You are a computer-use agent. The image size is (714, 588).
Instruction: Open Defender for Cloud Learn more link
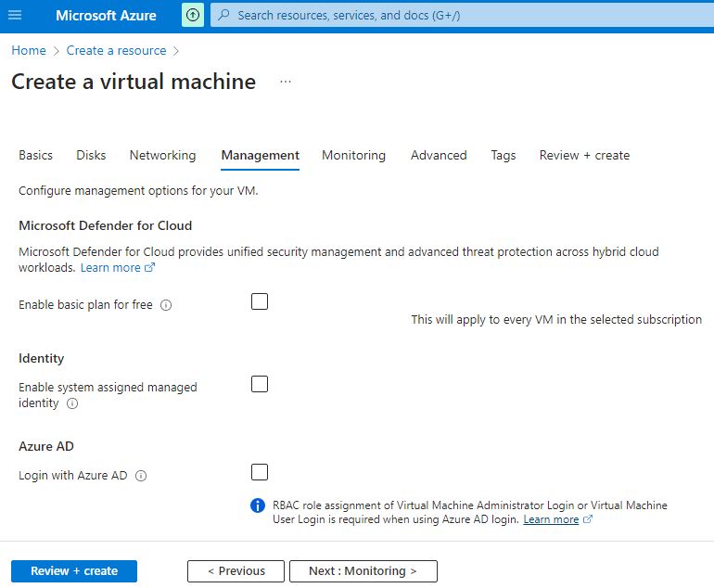pyautogui.click(x=117, y=268)
